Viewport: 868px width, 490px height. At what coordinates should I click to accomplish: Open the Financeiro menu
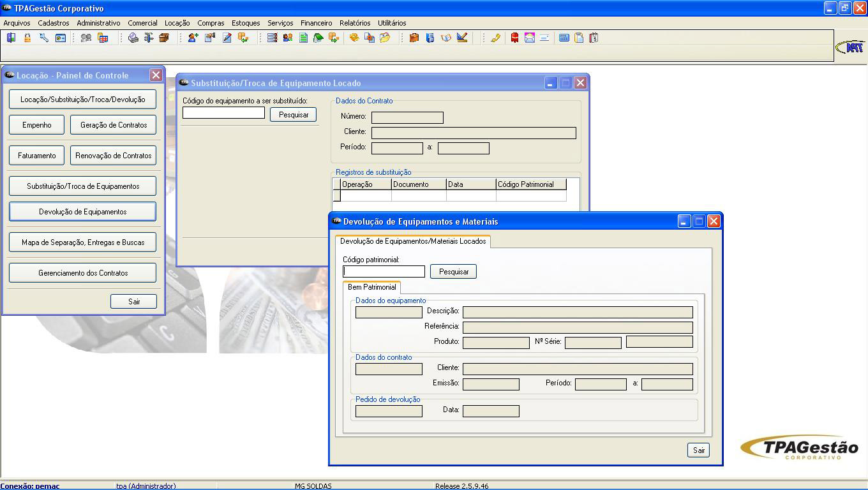[x=316, y=23]
